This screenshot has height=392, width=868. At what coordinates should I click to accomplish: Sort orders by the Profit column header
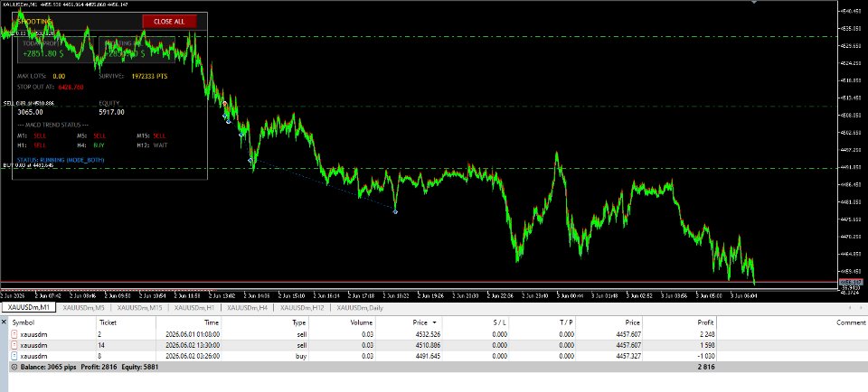706,322
